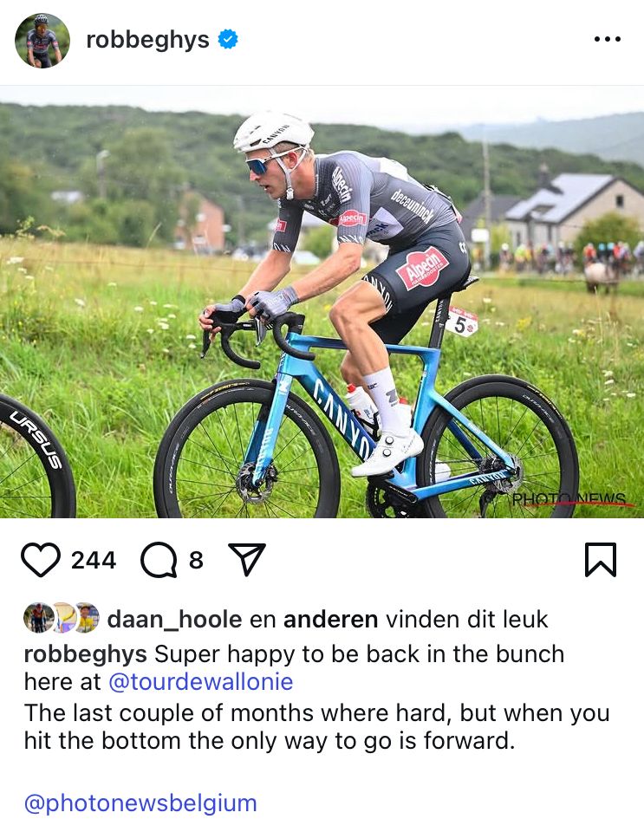Open first liker avatar thumbnail
This screenshot has height=819, width=644.
39,618
